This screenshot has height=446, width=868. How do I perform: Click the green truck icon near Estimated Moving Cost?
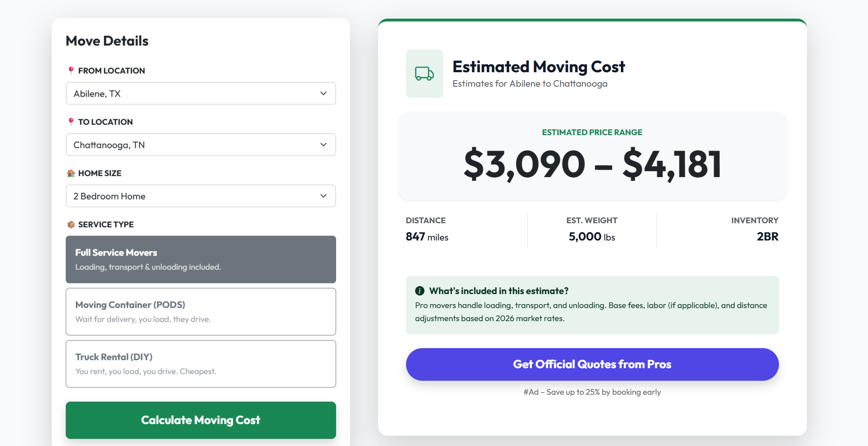(424, 74)
